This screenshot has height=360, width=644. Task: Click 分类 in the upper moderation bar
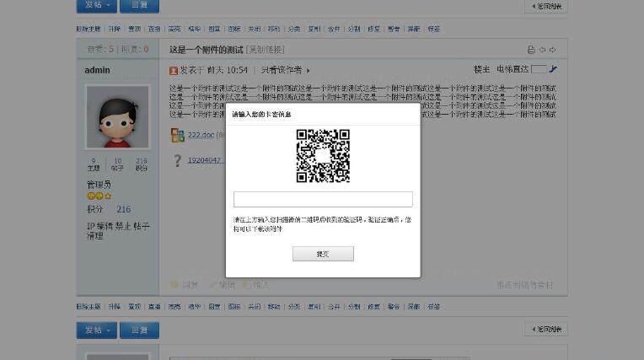[293, 29]
